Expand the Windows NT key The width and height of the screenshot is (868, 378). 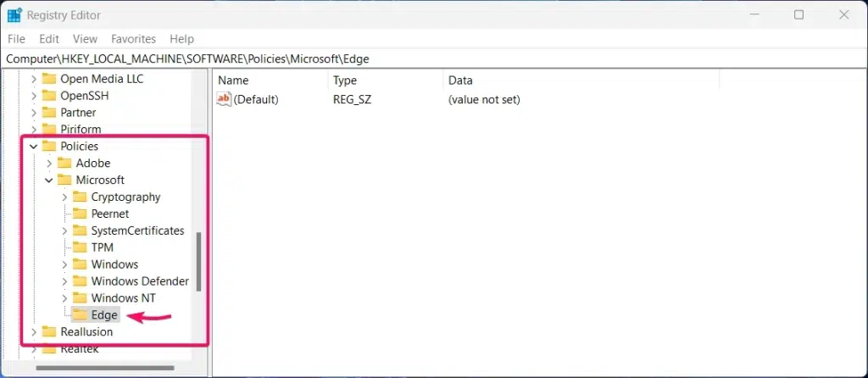64,298
